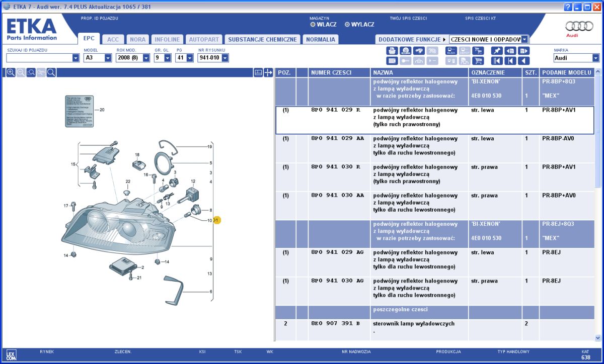Switch to the EPC tab
Screen dimensions: 604x364
(x=89, y=39)
